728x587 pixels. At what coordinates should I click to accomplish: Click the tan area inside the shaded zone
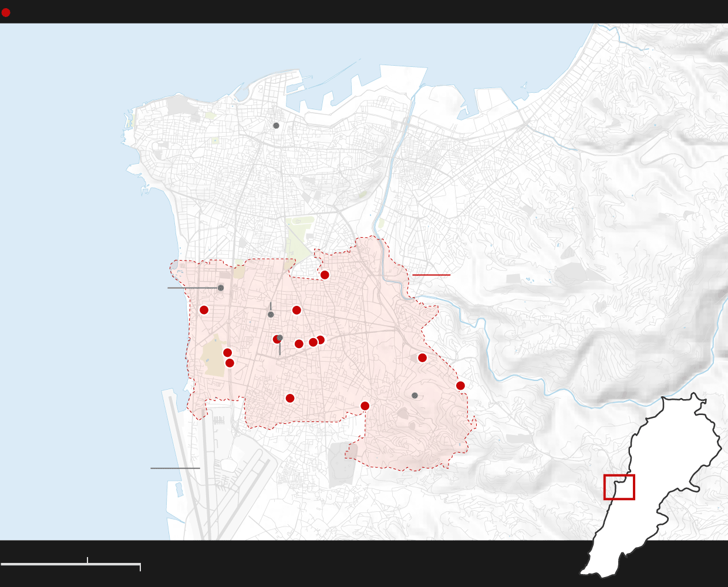pyautogui.click(x=213, y=358)
